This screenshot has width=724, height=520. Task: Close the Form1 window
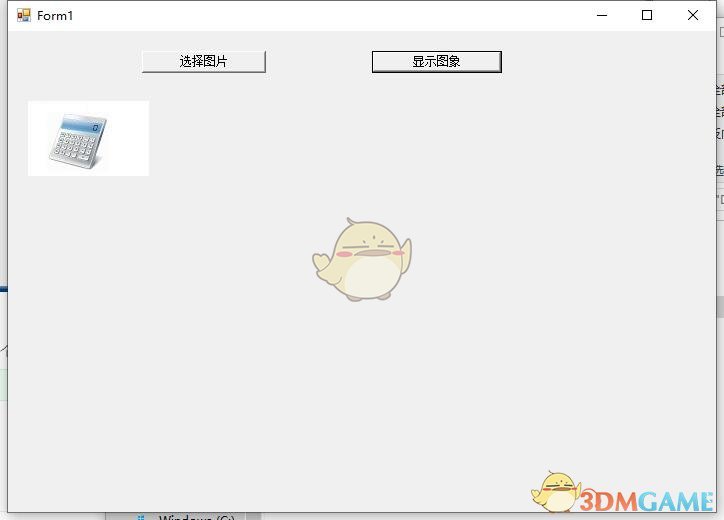693,15
